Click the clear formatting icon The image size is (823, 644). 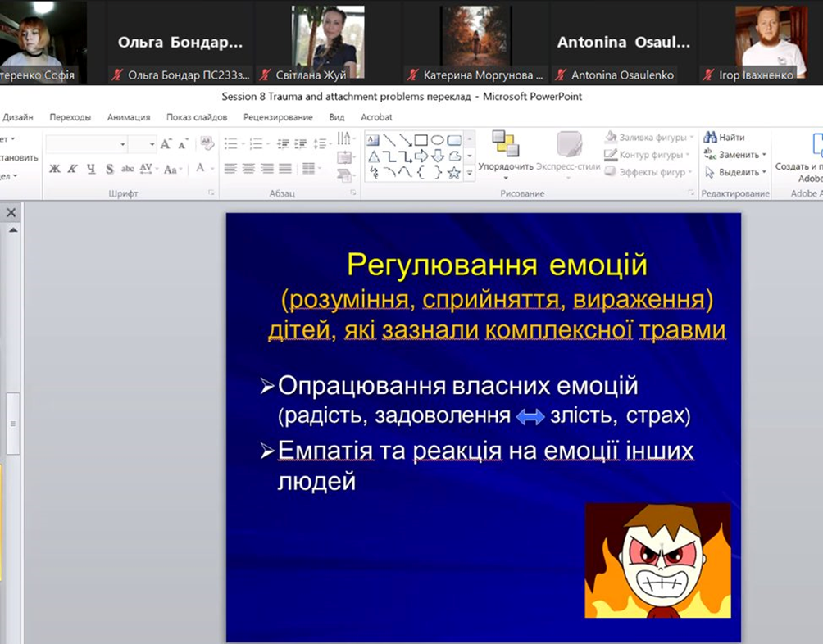207,143
